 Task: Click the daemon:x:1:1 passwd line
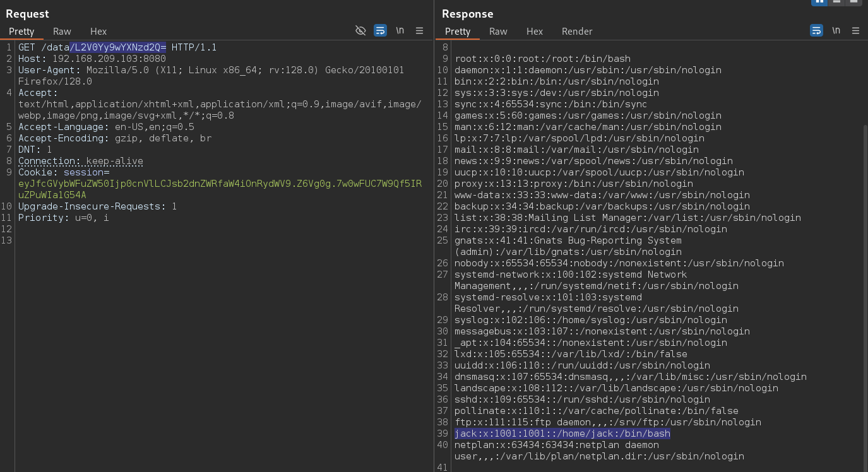[588, 70]
